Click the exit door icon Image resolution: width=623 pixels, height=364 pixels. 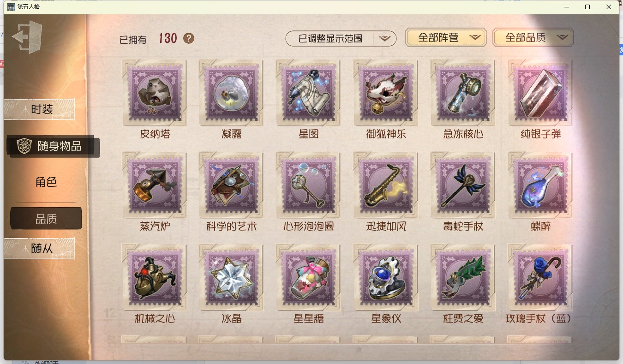point(27,37)
